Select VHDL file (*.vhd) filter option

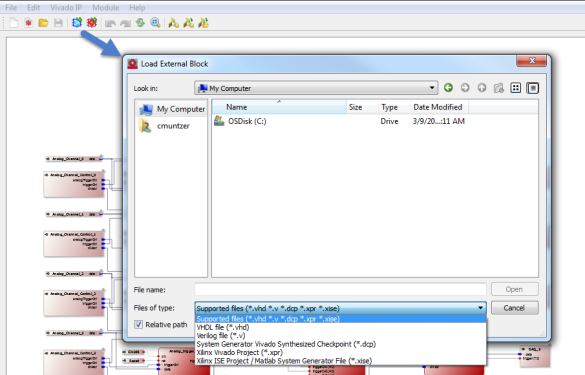(223, 327)
